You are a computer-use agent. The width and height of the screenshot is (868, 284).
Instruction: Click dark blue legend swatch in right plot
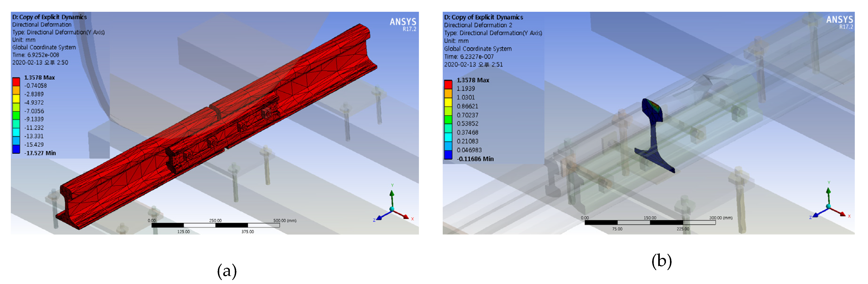pos(448,155)
